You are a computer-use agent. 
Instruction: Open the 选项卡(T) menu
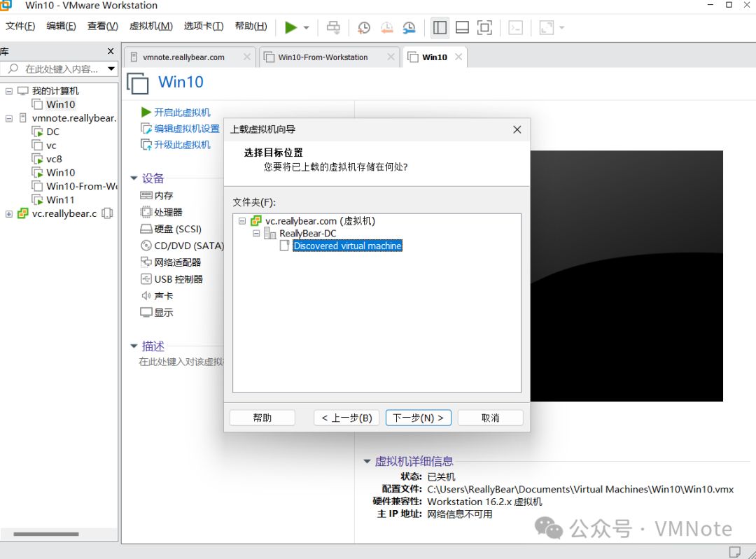pyautogui.click(x=204, y=26)
